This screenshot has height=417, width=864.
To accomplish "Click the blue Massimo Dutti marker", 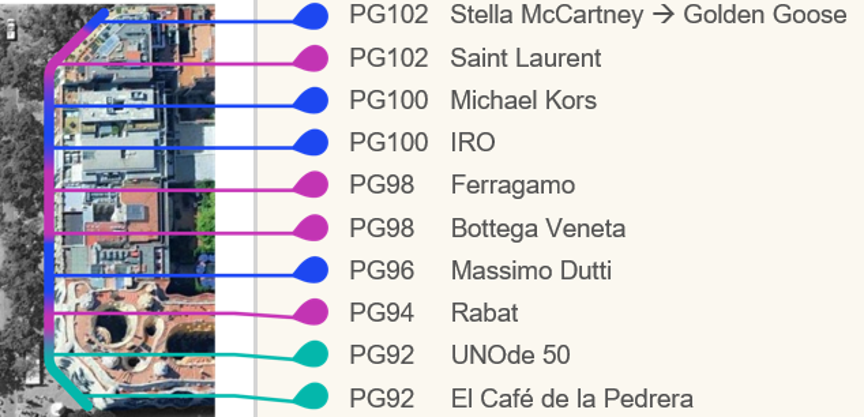I will click(x=312, y=270).
